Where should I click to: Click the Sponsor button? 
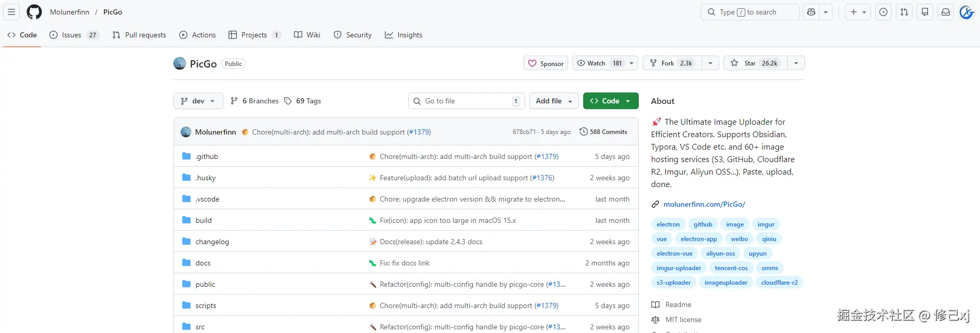[546, 63]
